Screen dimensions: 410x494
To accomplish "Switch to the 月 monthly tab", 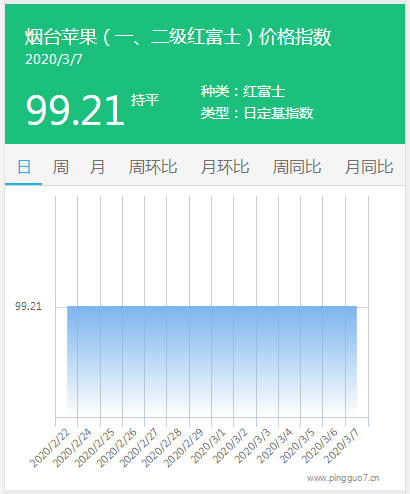I will coord(97,167).
